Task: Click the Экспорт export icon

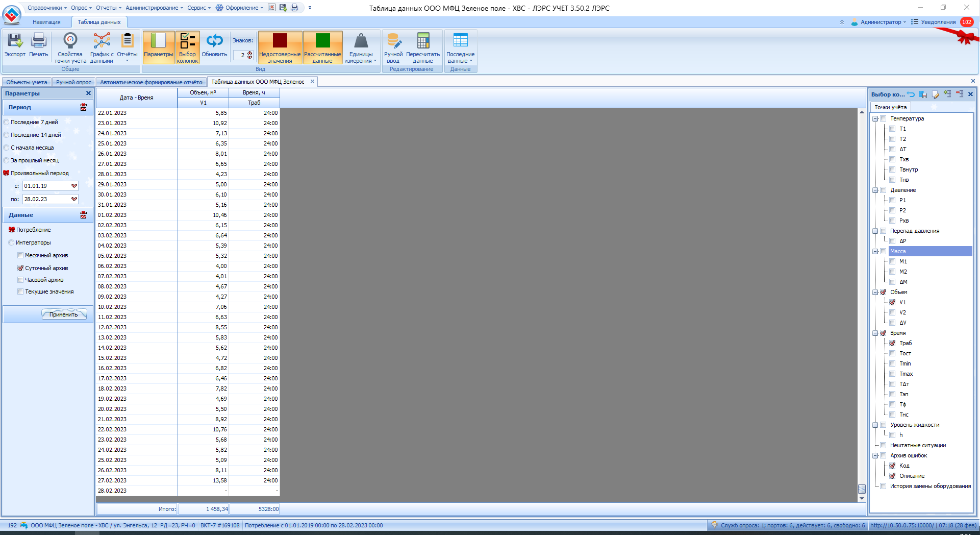Action: click(x=15, y=41)
